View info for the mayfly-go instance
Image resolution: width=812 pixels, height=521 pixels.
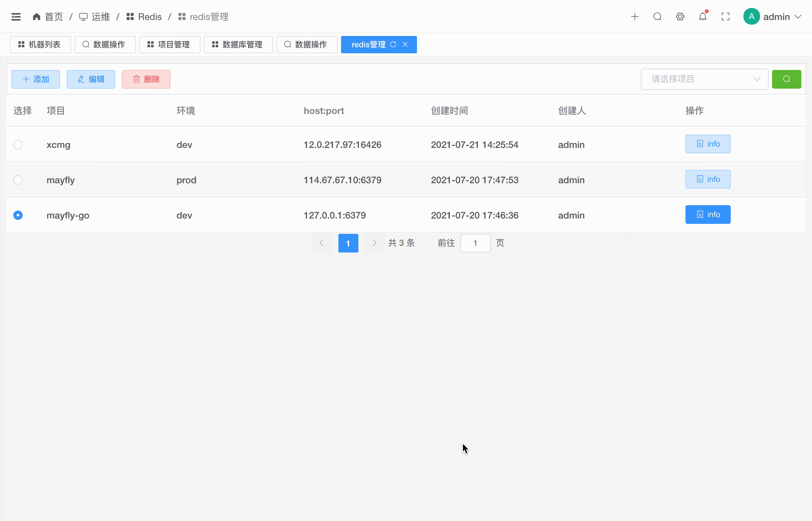[x=708, y=215]
